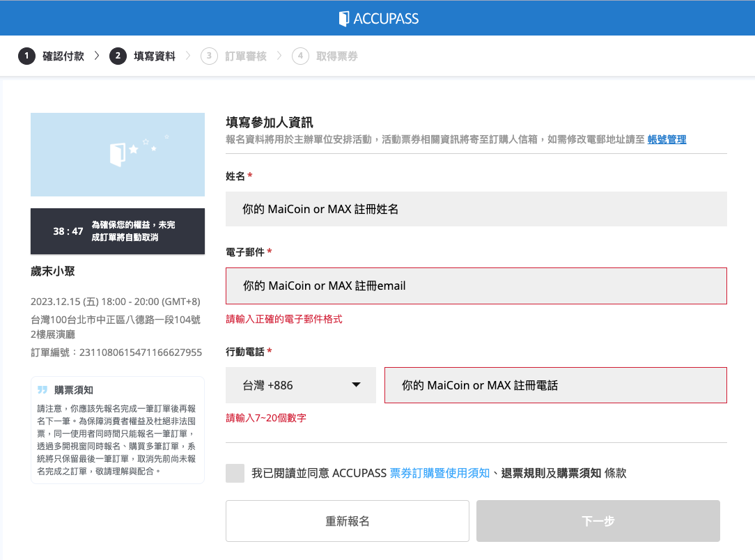Click the 38:47 countdown timer banner

tap(118, 231)
